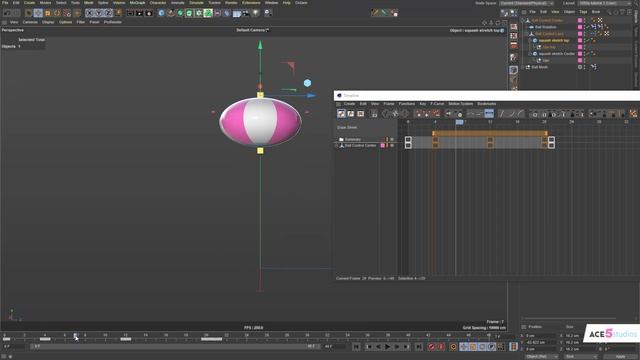Viewport: 640px width, 360px height.
Task: Open F-Curve menu in Timeline window
Action: 437,104
